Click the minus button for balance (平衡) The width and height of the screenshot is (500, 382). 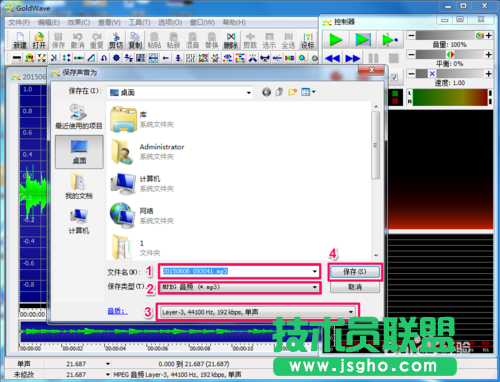411,54
